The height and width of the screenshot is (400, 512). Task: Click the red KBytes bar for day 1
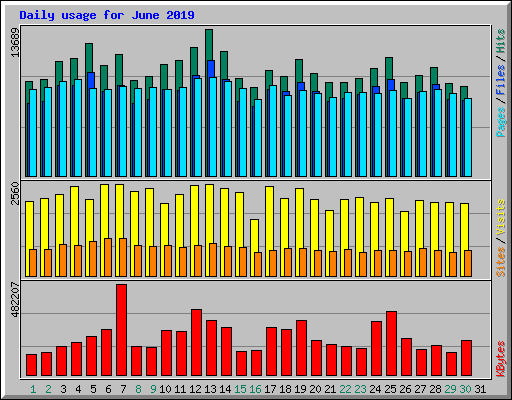click(32, 365)
